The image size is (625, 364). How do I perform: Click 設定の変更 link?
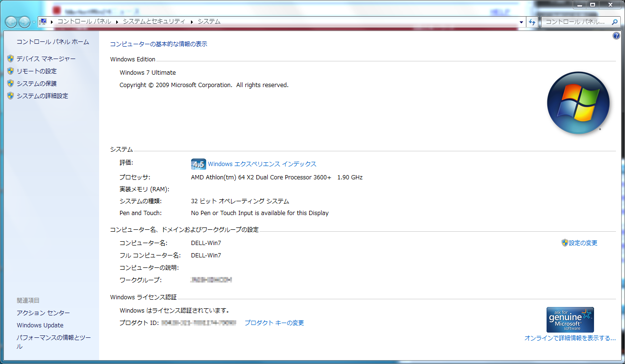583,243
